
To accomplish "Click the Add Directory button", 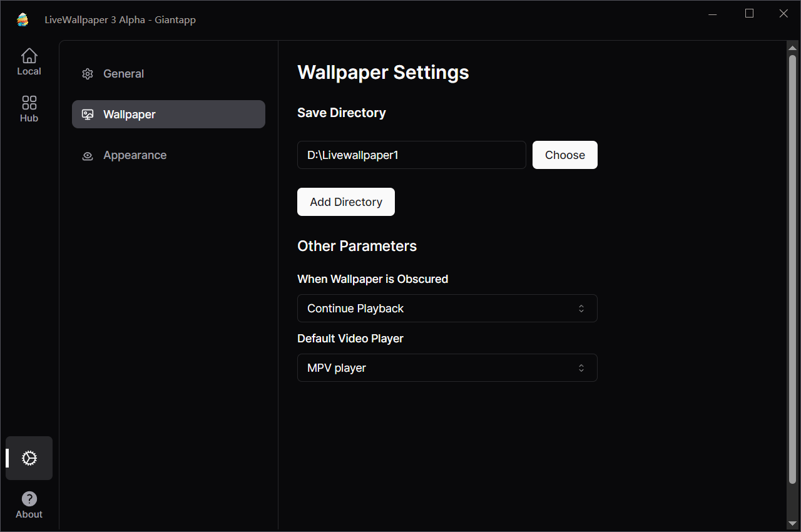I will (345, 202).
